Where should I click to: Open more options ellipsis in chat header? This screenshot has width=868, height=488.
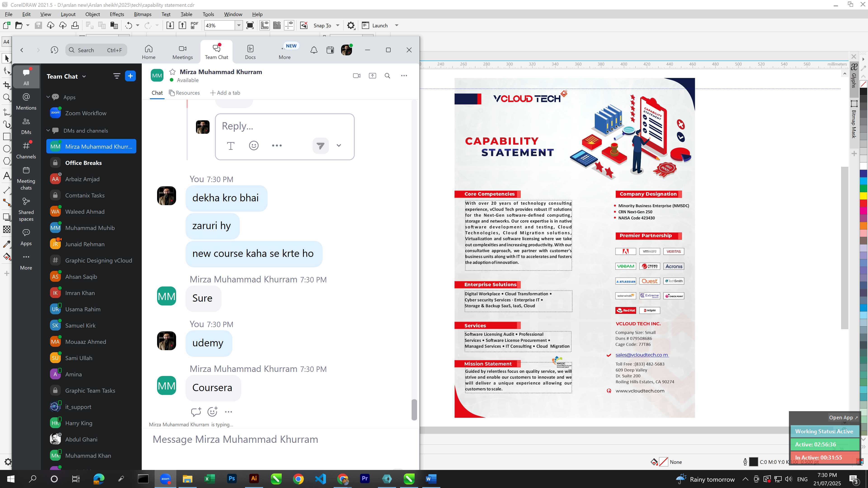pos(404,76)
